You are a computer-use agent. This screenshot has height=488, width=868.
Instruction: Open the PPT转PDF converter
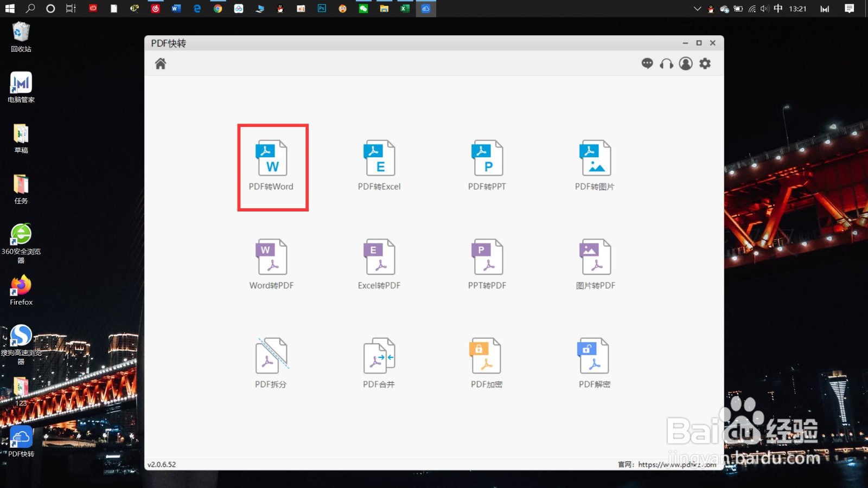click(487, 265)
